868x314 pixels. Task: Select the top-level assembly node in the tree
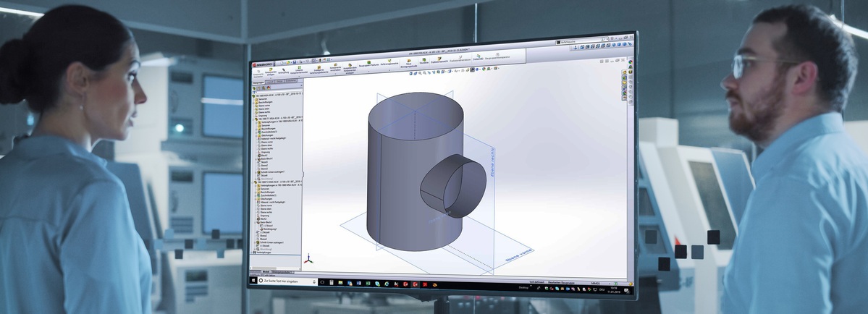point(277,96)
